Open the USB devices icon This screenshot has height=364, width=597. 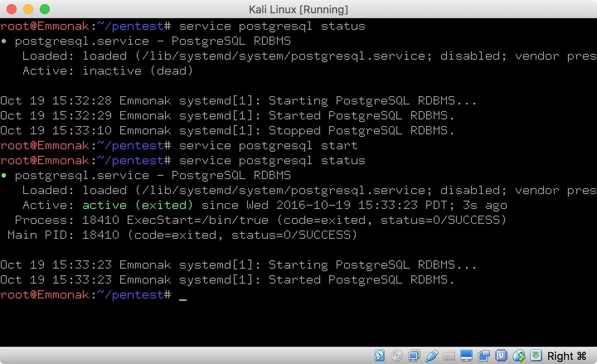point(432,356)
